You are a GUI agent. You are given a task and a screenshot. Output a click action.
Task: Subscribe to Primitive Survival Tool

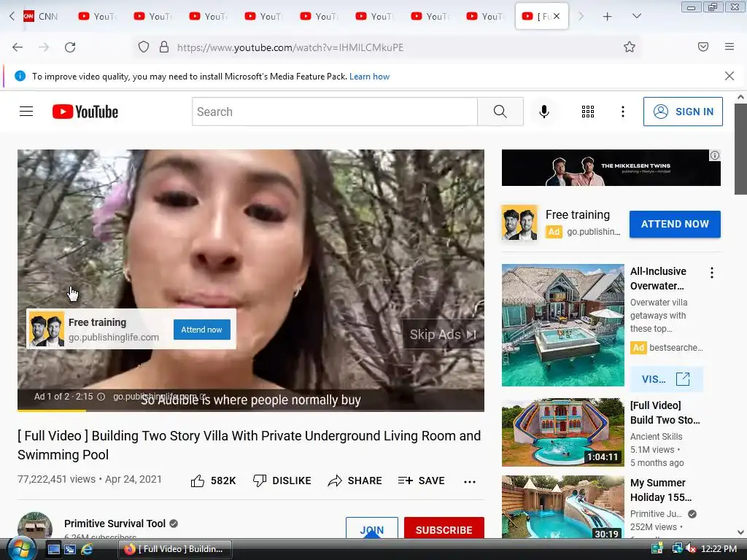tap(444, 529)
